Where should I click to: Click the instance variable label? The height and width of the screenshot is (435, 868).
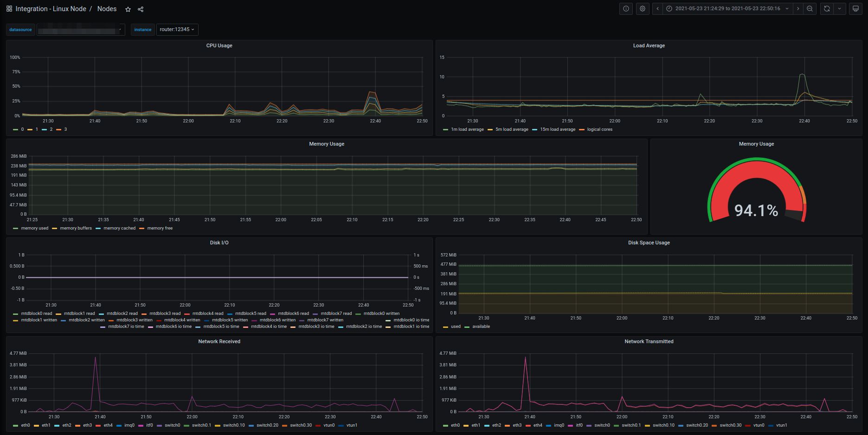pyautogui.click(x=143, y=30)
